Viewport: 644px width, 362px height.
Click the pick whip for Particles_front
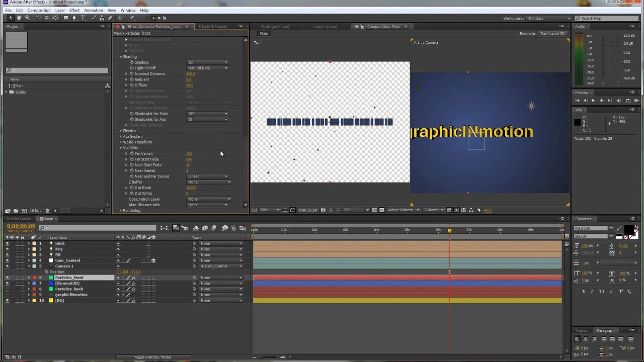[x=195, y=278]
